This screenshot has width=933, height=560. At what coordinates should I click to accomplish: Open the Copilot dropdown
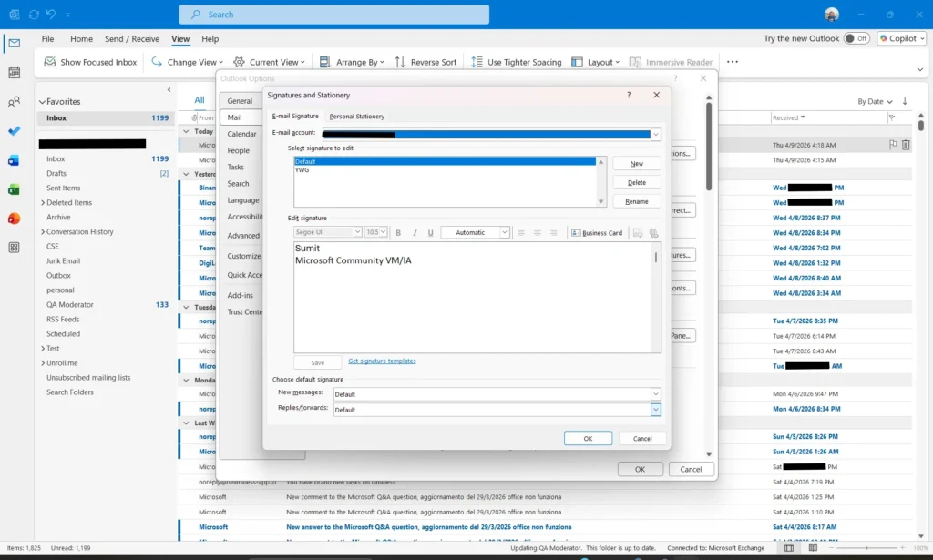click(902, 38)
